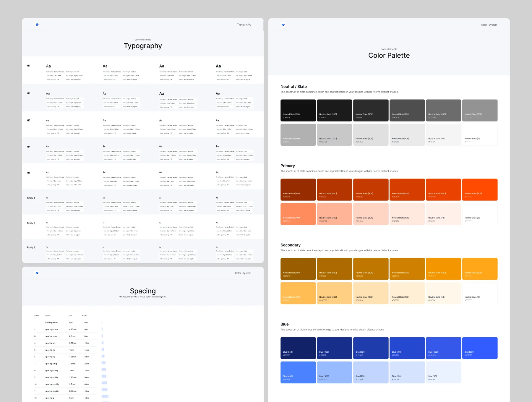532x402 pixels.
Task: Pick the Blue [400] swatch
Action: pyautogui.click(x=298, y=372)
